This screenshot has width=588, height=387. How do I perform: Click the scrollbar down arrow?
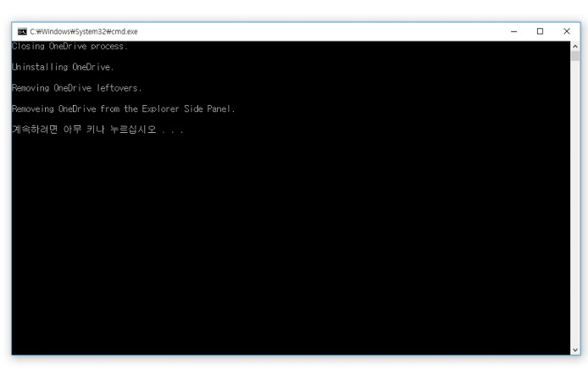575,350
